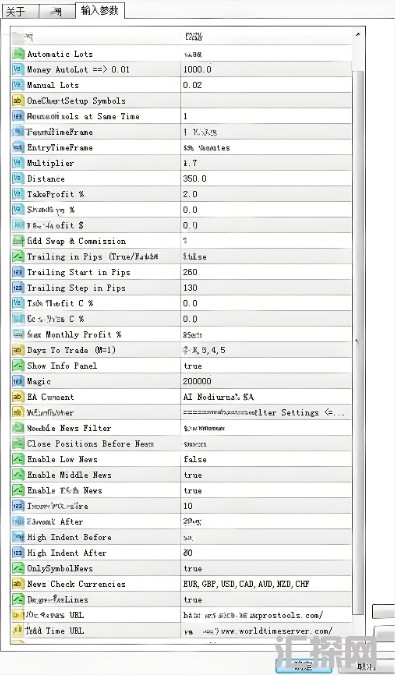Select the Multiplier parameter icon
The height and width of the screenshot is (676, 397).
click(x=18, y=163)
